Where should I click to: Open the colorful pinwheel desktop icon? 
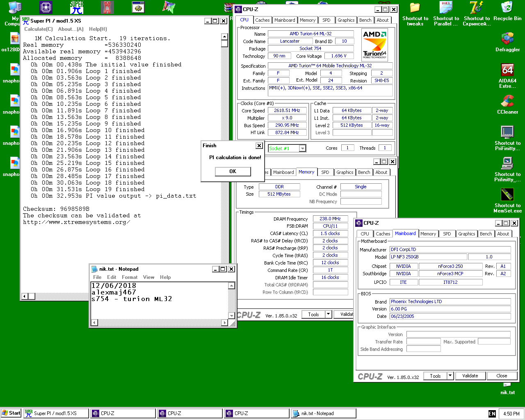(x=169, y=7)
